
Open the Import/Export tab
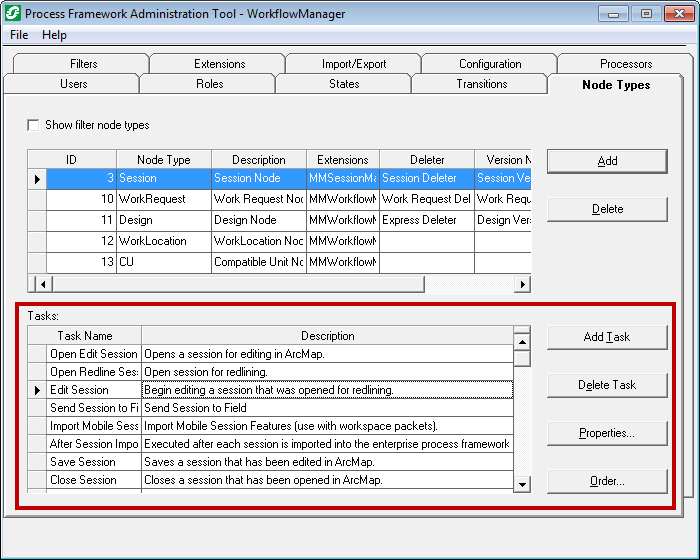coord(353,64)
